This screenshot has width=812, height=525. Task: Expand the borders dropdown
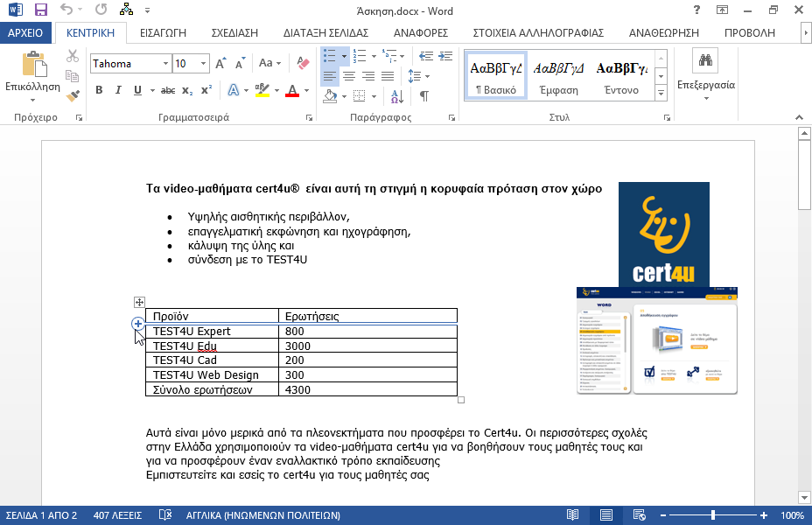point(374,95)
